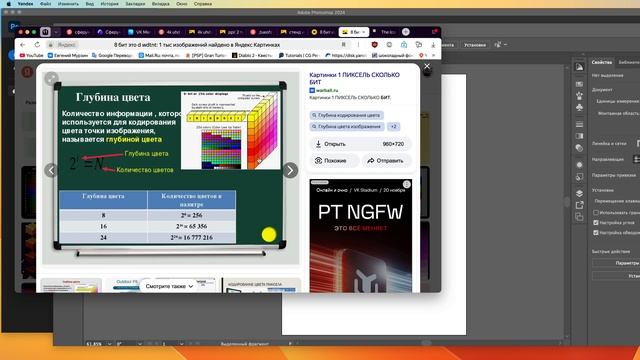Close the Yandex image viewer

pos(427,66)
